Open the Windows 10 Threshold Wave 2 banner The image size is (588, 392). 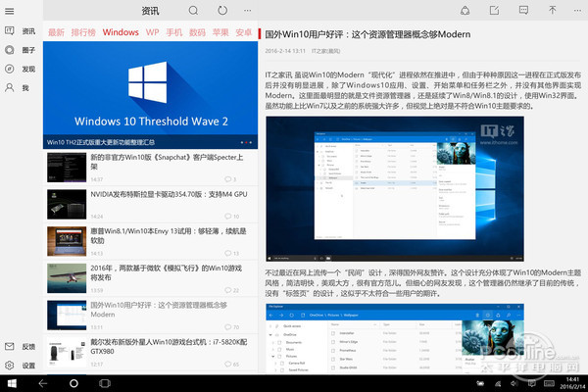coord(150,95)
